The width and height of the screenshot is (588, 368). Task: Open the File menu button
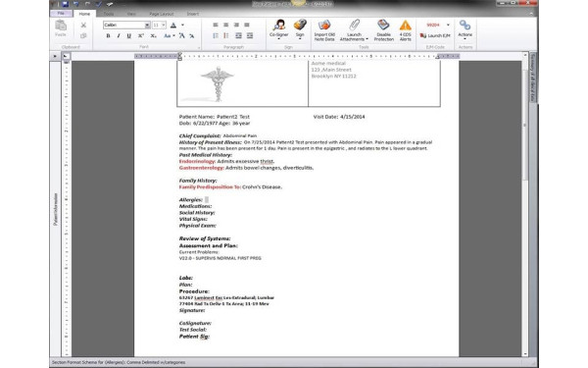tap(61, 13)
